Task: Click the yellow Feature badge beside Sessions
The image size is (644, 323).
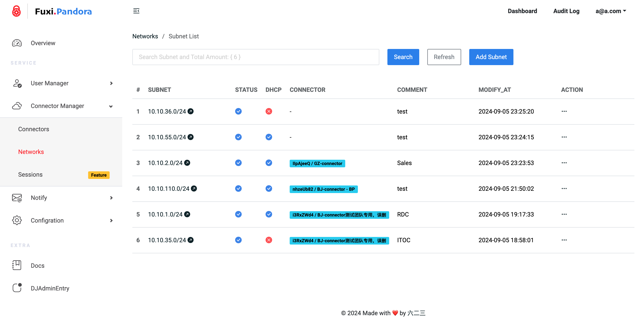Action: (x=99, y=175)
